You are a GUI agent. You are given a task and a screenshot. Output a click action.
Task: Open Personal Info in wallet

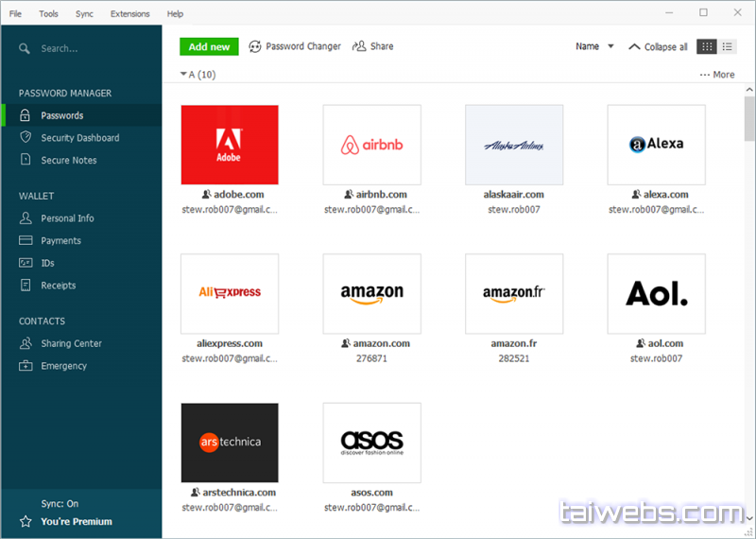[67, 218]
